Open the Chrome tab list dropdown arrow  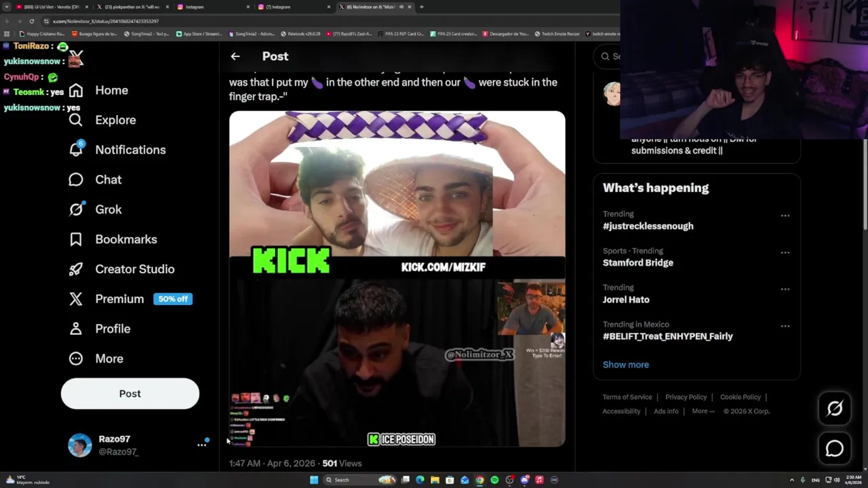(x=7, y=7)
